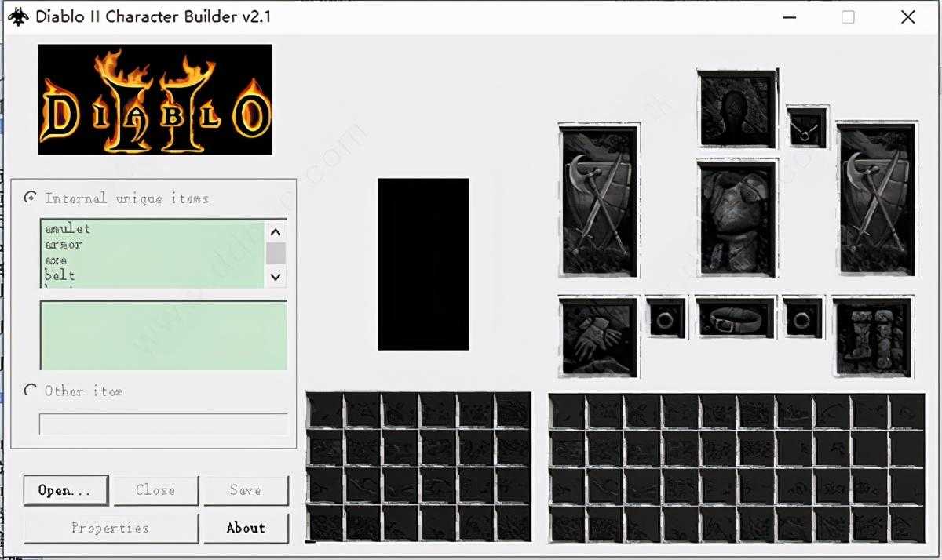
Task: Click the left small inventory grid
Action: tap(418, 467)
